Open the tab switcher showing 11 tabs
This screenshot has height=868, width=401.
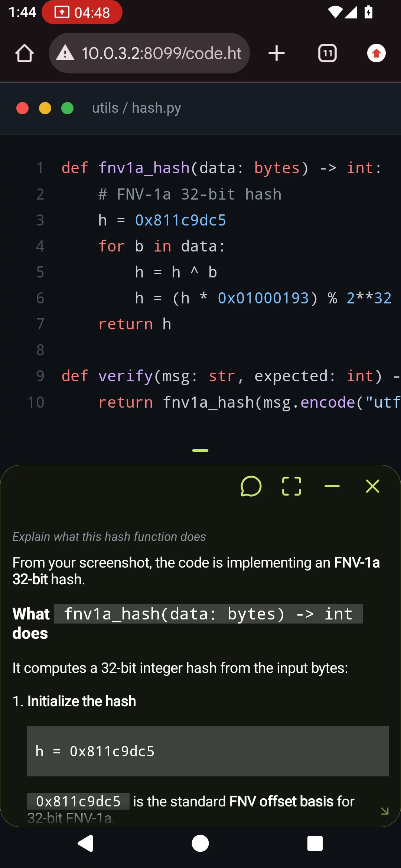point(327,53)
